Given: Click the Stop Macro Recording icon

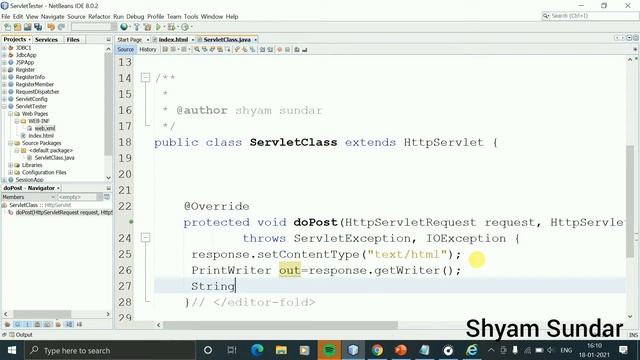Looking at the screenshot, I should coord(287,49).
